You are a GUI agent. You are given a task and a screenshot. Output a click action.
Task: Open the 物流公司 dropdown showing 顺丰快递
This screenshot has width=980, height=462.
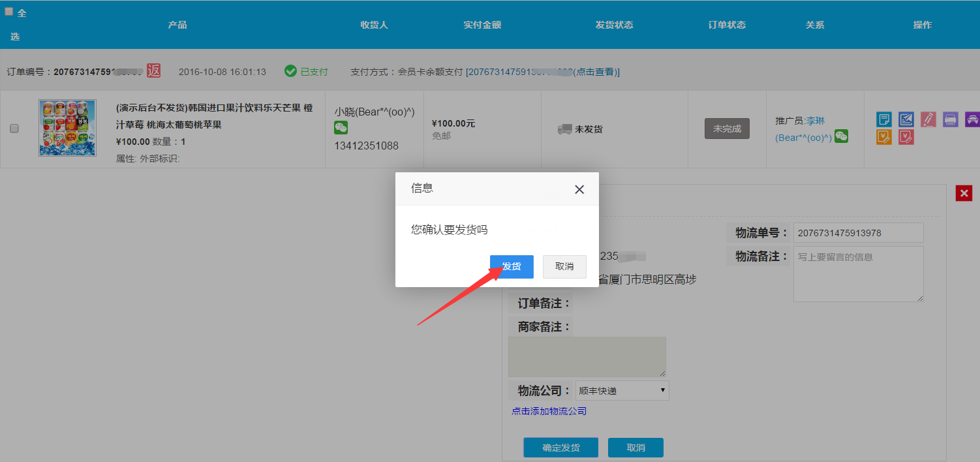[622, 391]
